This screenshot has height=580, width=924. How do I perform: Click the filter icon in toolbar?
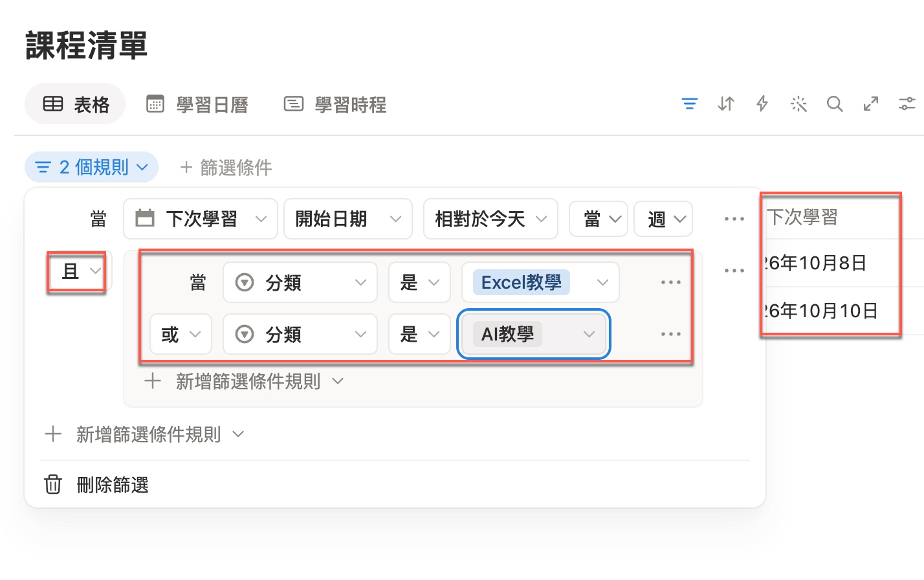(x=690, y=104)
